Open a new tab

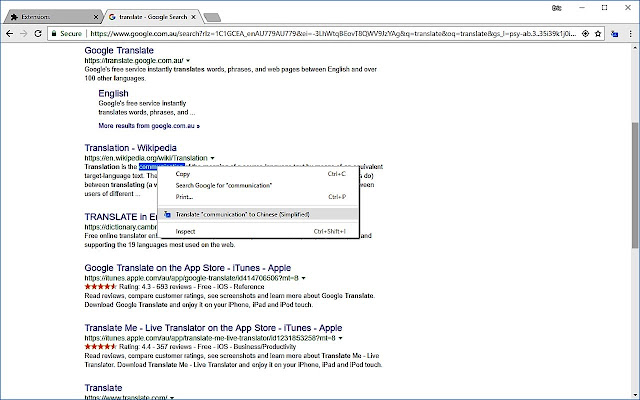pyautogui.click(x=212, y=17)
